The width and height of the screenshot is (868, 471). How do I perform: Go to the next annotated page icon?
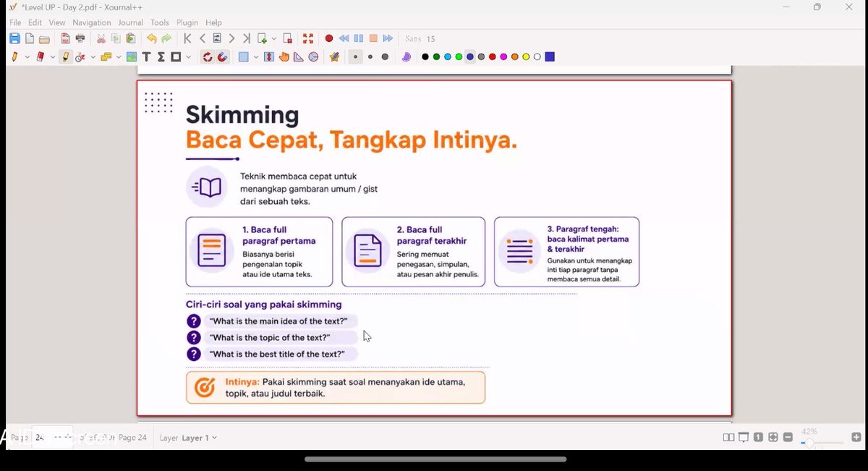pyautogui.click(x=217, y=38)
